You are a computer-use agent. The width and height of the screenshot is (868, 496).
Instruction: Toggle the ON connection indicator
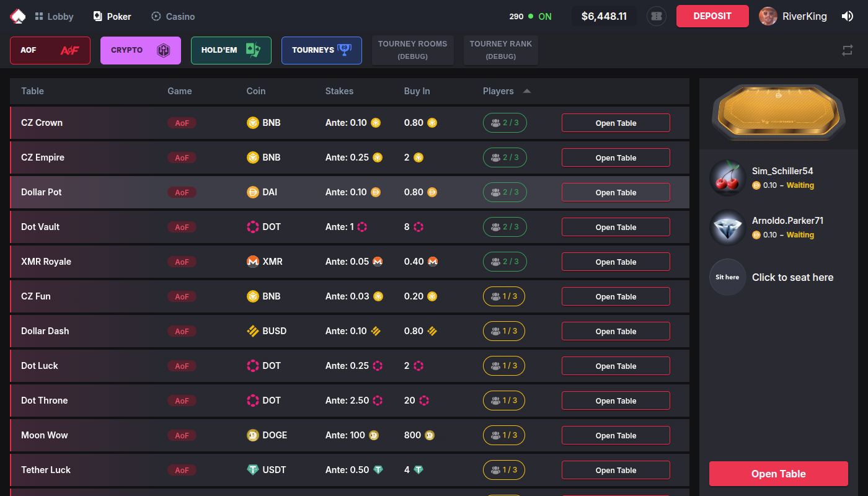(x=538, y=16)
